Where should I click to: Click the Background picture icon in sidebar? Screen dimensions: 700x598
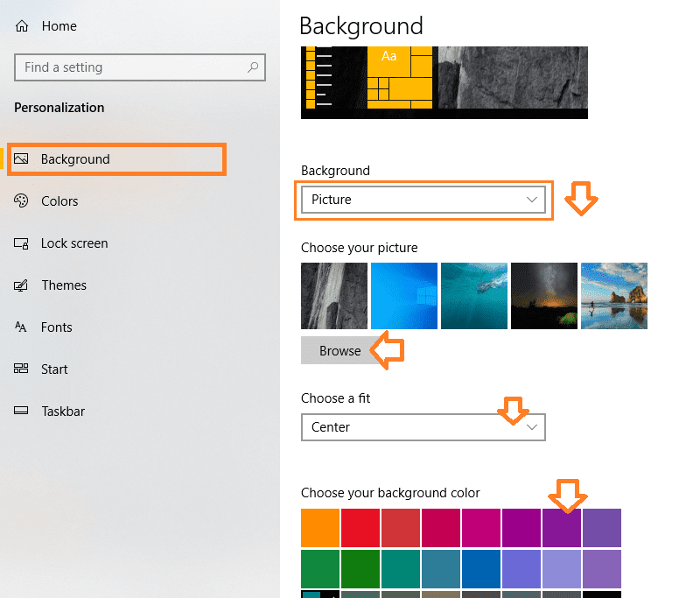[x=21, y=158]
